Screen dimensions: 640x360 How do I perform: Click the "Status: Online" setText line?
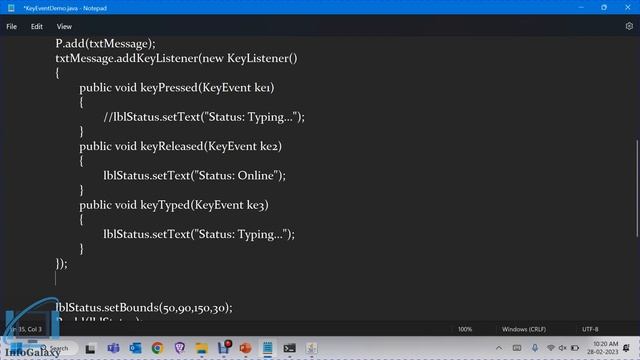click(195, 176)
